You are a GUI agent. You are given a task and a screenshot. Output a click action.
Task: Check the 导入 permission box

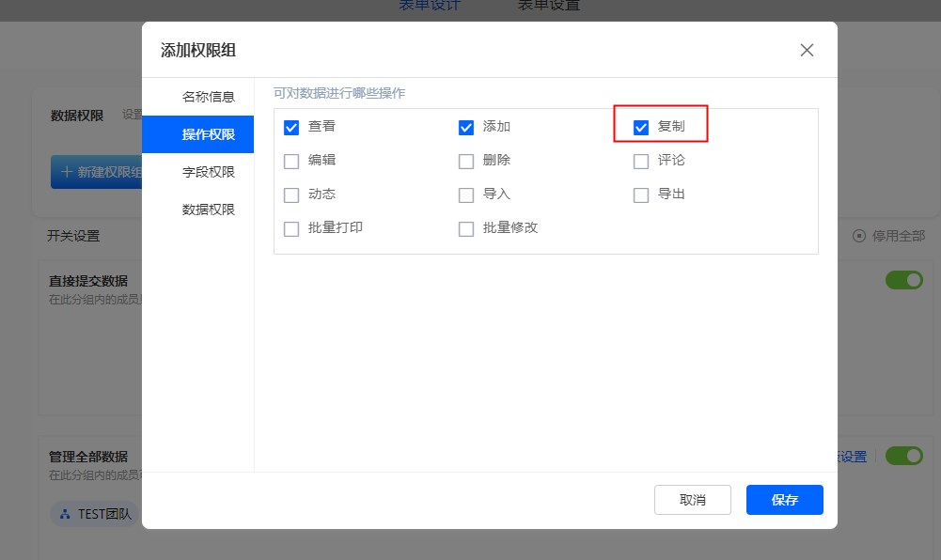pos(466,194)
